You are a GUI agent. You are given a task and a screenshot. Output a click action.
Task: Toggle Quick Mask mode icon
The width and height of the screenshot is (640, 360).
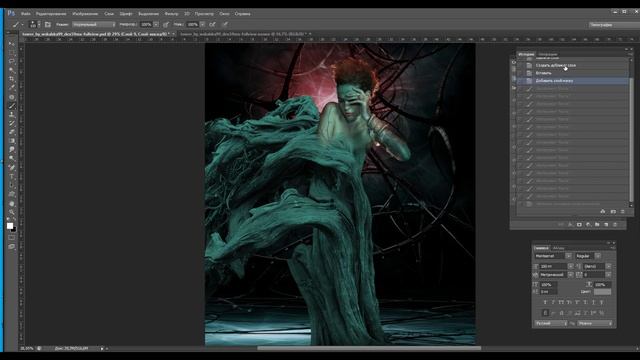click(x=11, y=238)
